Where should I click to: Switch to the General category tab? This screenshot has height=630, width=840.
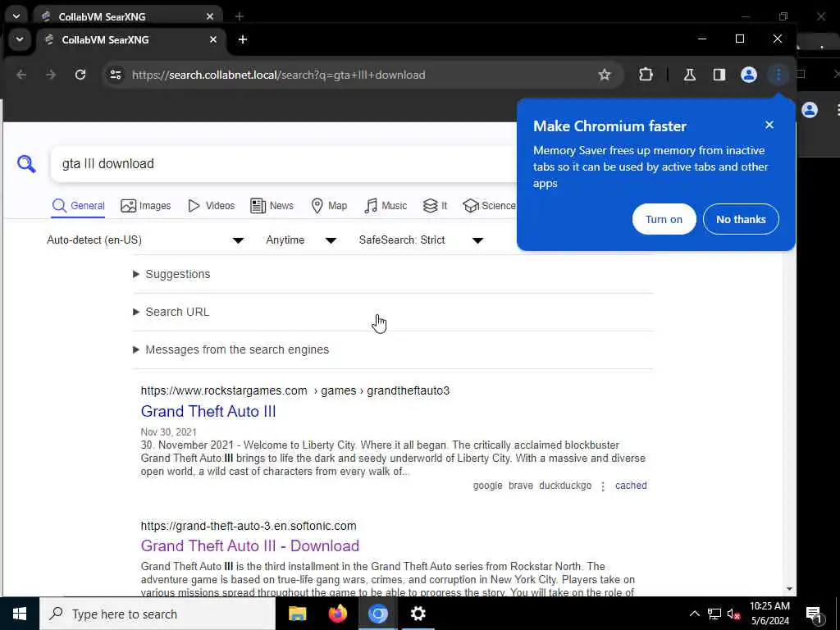click(79, 206)
